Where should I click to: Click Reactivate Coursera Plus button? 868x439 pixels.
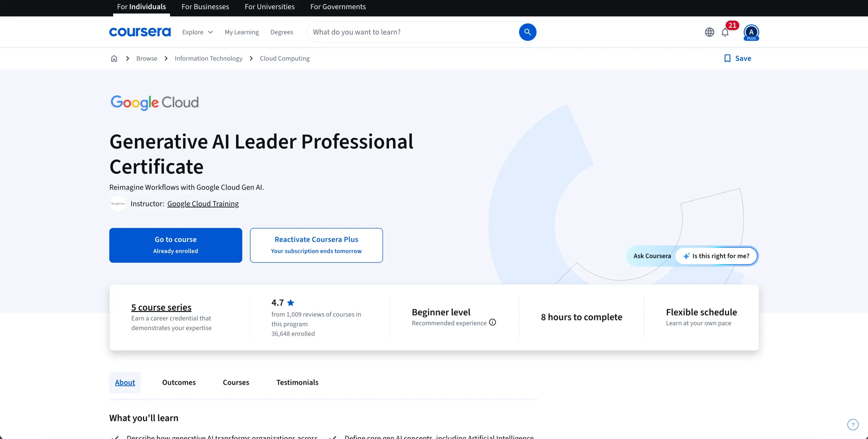(316, 245)
